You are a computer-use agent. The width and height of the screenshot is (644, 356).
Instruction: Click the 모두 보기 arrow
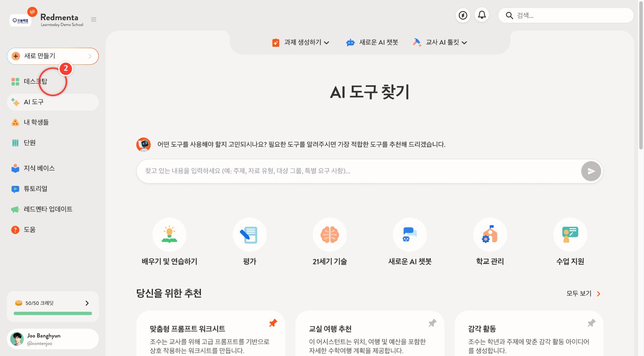[599, 294]
